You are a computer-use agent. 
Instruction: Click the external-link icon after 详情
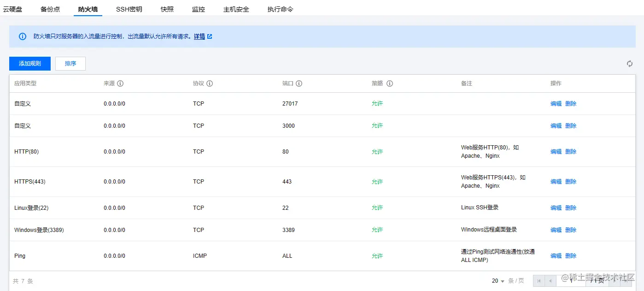(x=210, y=36)
